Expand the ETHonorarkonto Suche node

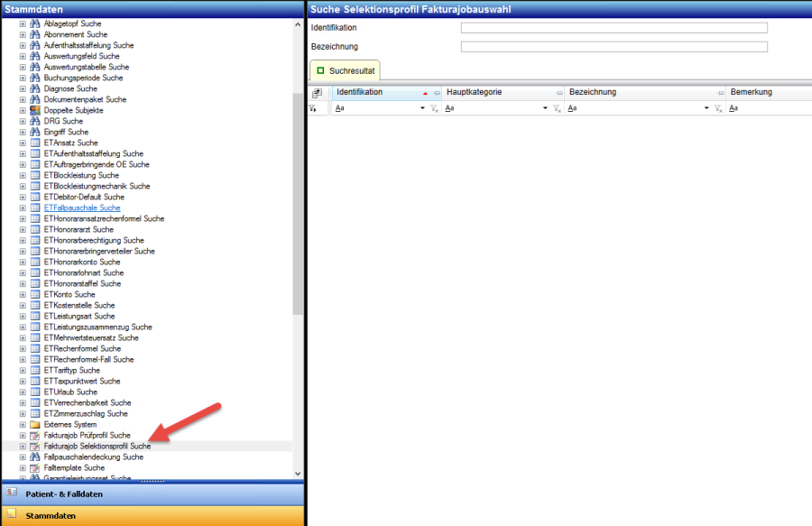click(23, 263)
